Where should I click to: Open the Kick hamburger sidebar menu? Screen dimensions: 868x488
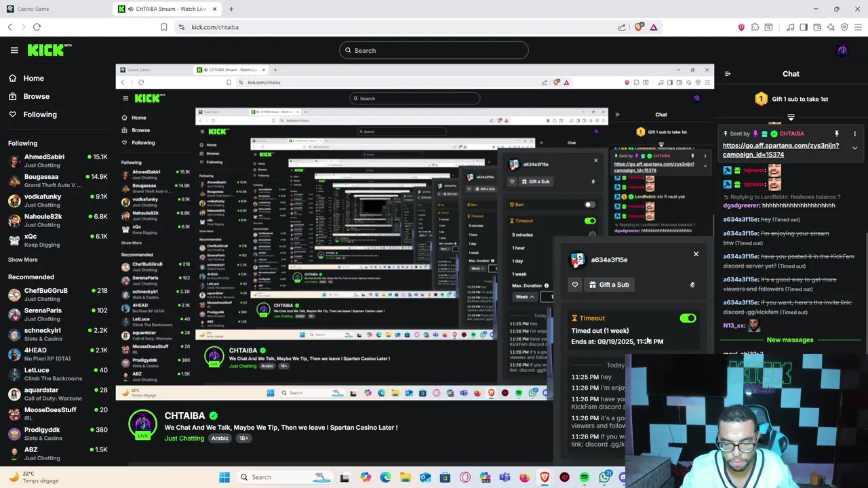click(14, 50)
